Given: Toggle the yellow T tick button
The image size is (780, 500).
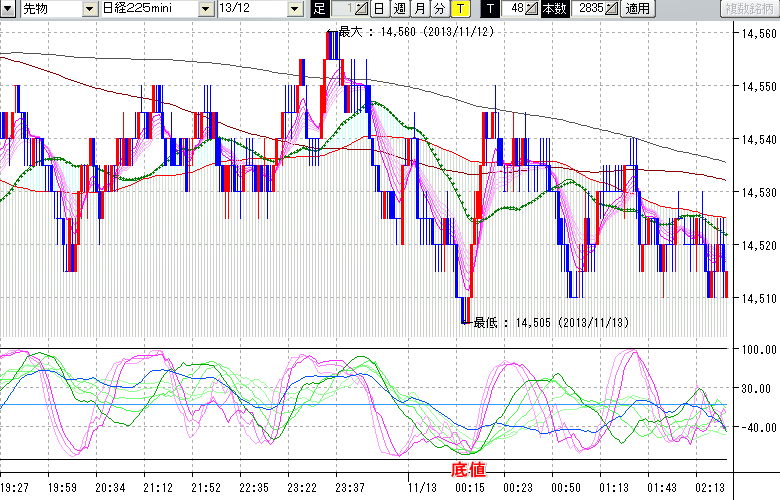Looking at the screenshot, I should point(459,9).
